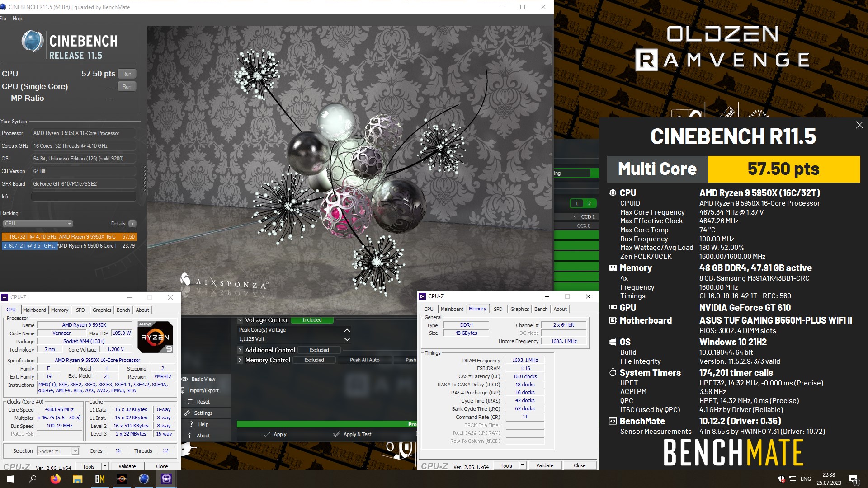868x488 pixels.
Task: Click Reset in Ryzen Master sidebar
Action: pyautogui.click(x=203, y=402)
